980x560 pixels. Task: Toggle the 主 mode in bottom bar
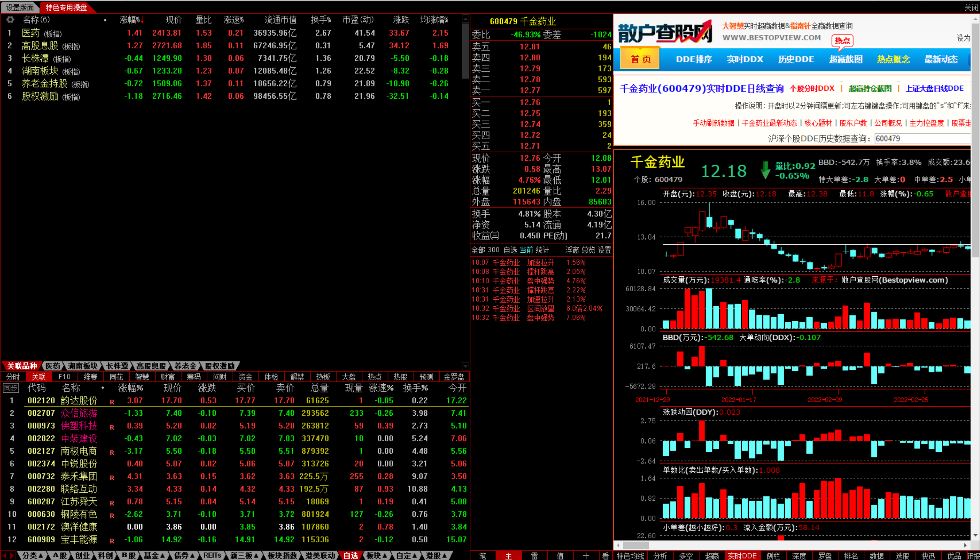[508, 556]
